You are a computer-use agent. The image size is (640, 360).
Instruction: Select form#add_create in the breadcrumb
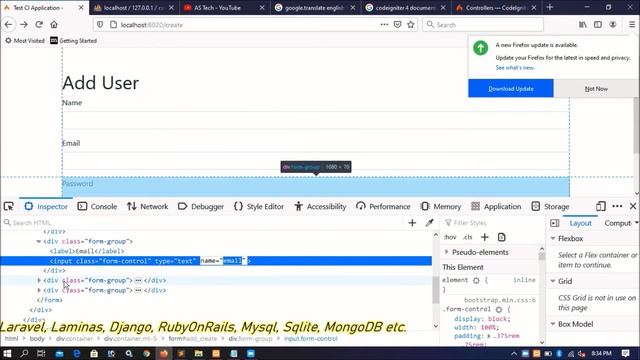tap(192, 338)
